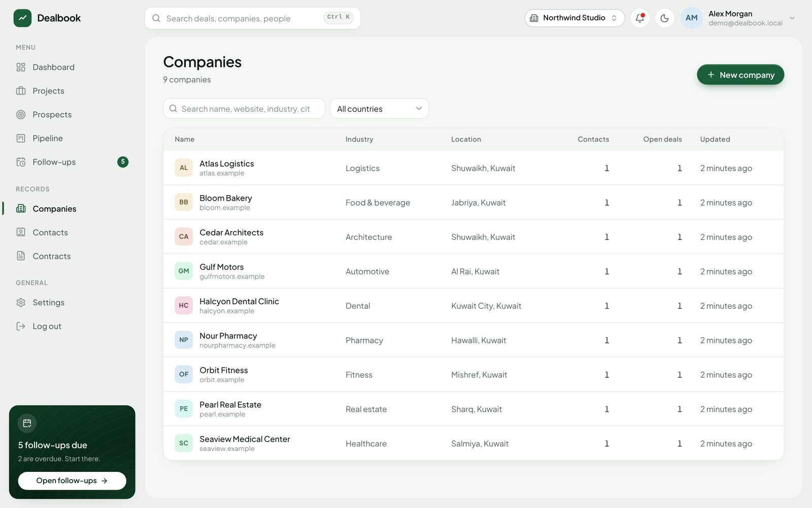Toggle dark mode moon icon
Viewport: 812px width, 508px height.
(664, 18)
